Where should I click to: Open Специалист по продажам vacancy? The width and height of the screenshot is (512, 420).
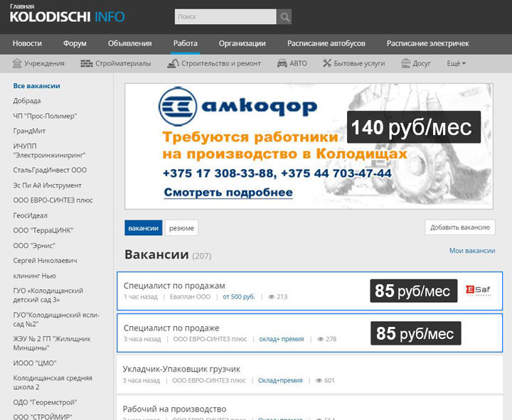174,286
